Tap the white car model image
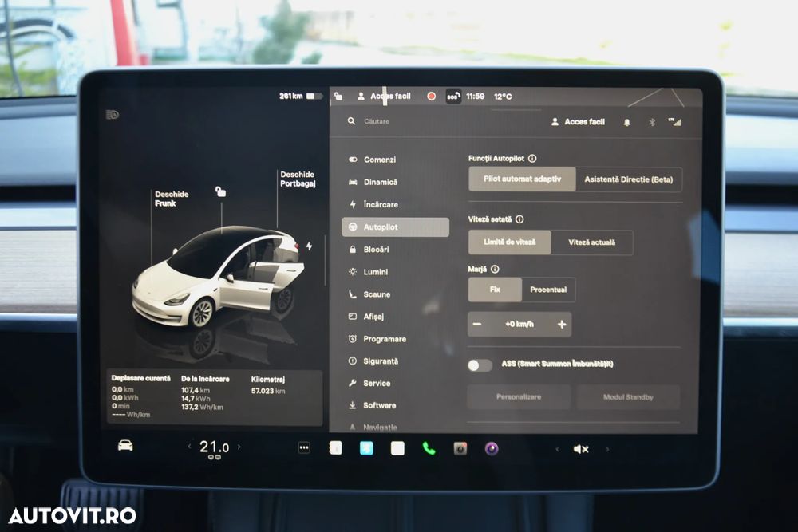This screenshot has width=798, height=532. point(219,278)
